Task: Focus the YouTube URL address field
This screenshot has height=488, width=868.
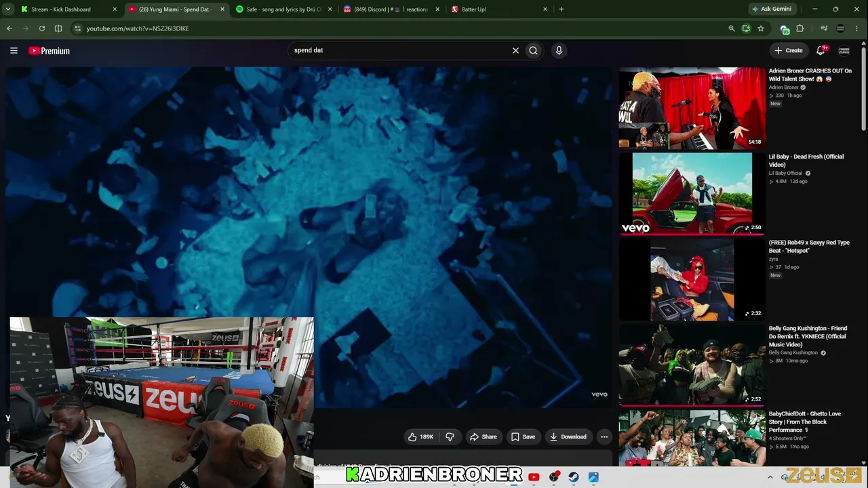Action: [400, 28]
